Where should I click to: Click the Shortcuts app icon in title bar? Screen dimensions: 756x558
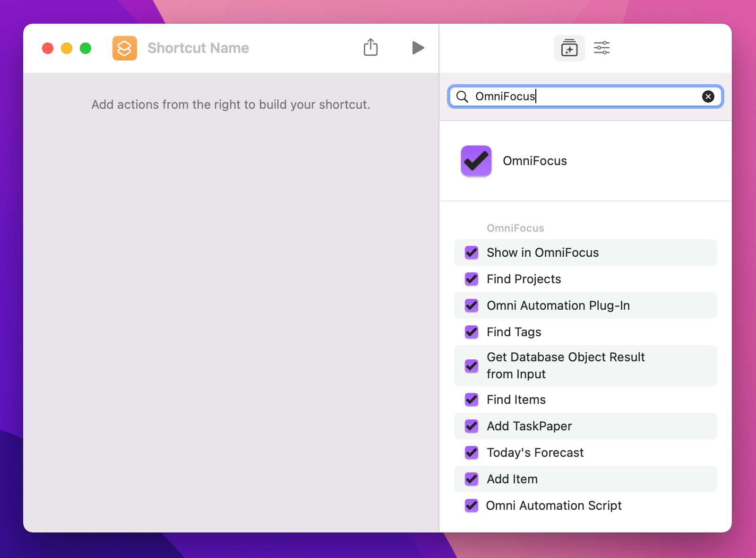pos(125,48)
